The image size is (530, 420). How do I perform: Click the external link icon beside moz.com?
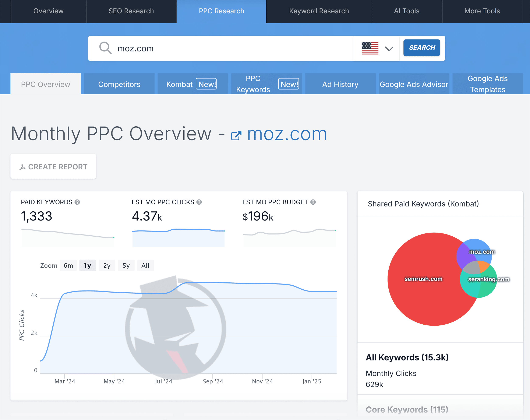pos(236,136)
